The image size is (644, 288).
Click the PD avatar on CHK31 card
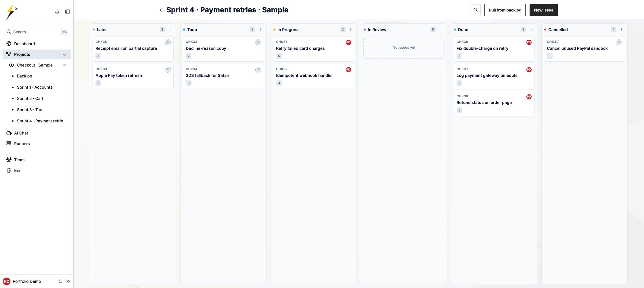coord(348,42)
